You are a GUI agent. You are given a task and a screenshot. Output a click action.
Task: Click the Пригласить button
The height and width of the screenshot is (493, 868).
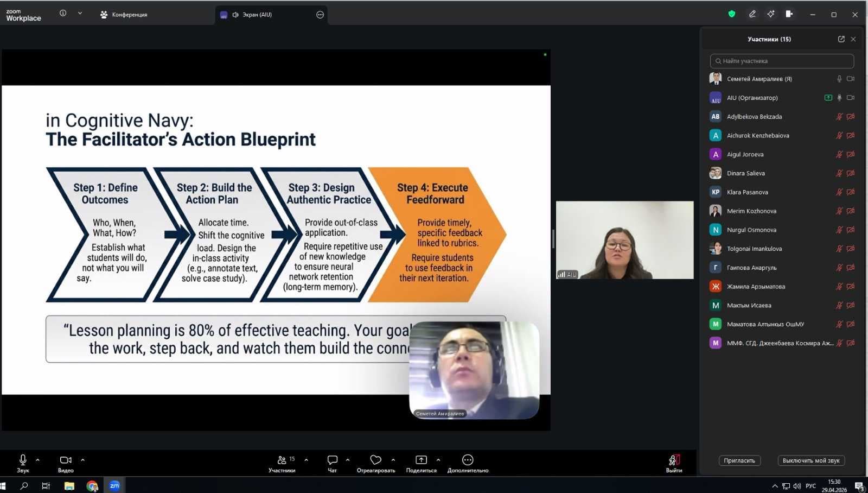739,460
